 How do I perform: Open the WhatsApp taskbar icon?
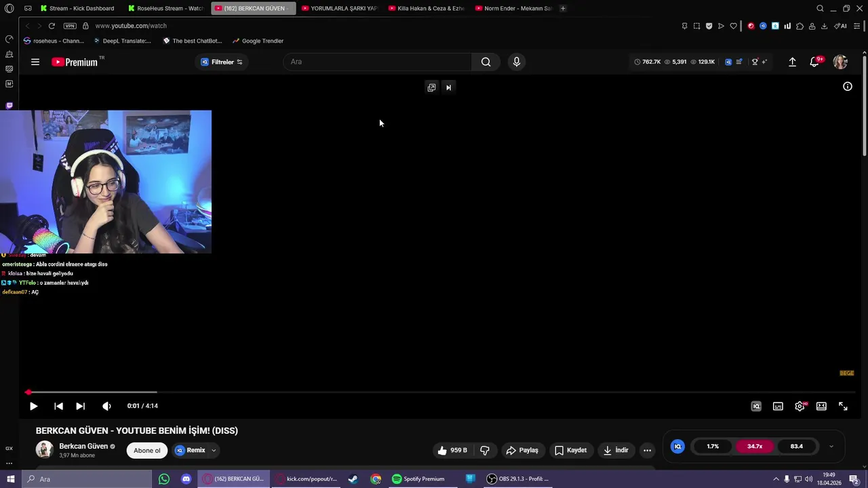click(x=164, y=479)
